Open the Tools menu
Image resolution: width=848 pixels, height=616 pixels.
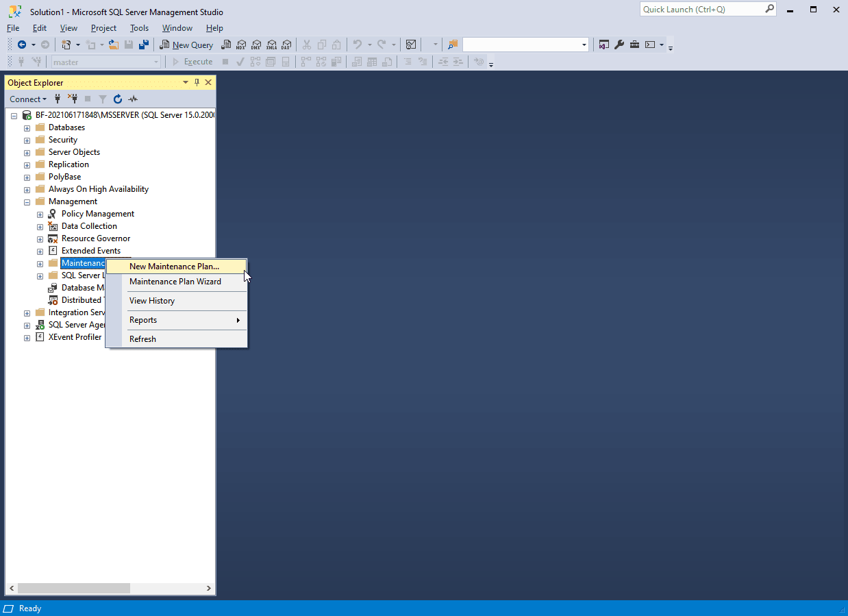(x=139, y=28)
